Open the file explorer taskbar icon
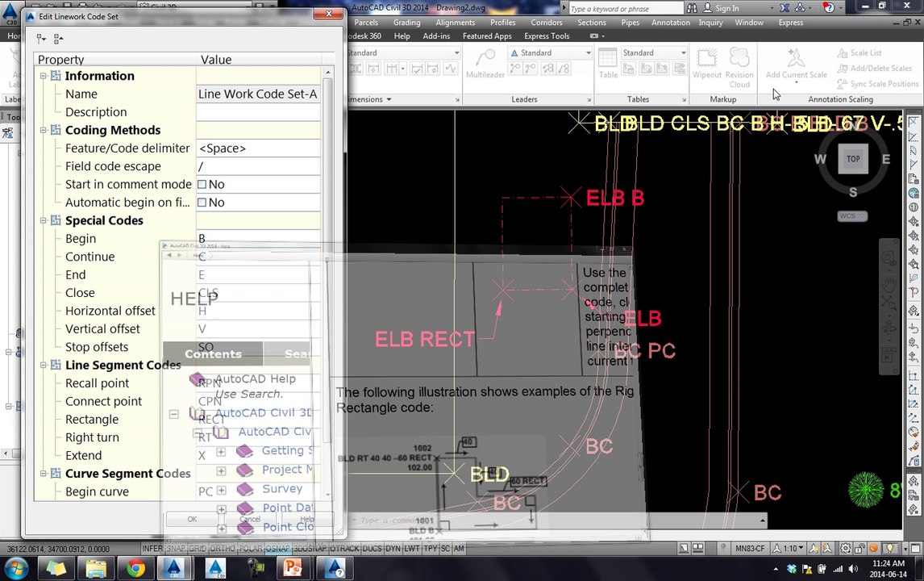The width and height of the screenshot is (924, 581). [x=95, y=569]
